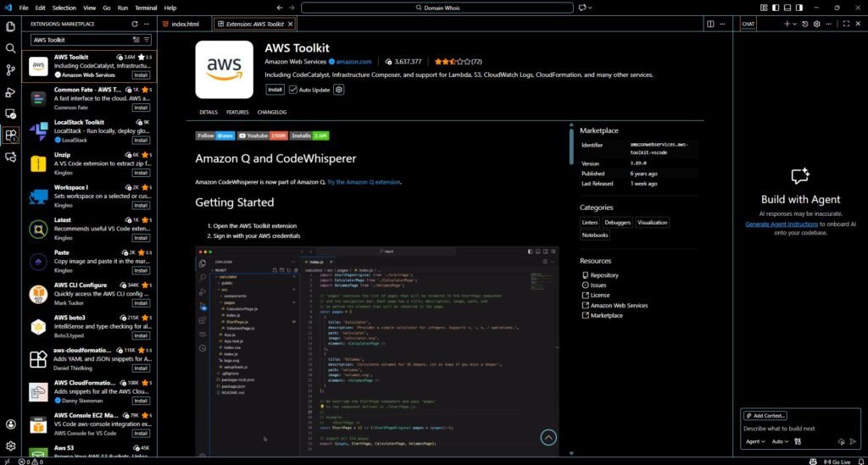This screenshot has width=868, height=465.
Task: Configure chat tools icon
Action: 798,441
